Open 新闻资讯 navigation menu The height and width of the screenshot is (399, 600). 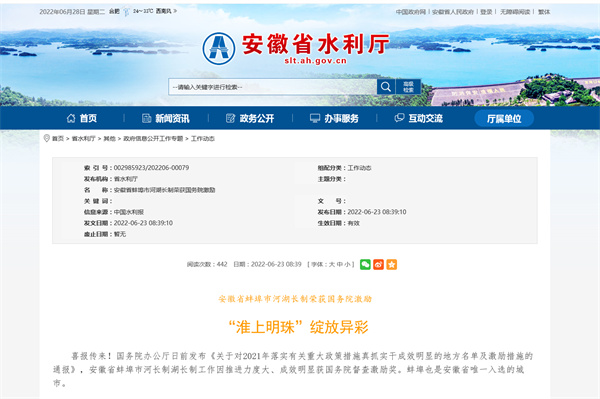click(165, 118)
